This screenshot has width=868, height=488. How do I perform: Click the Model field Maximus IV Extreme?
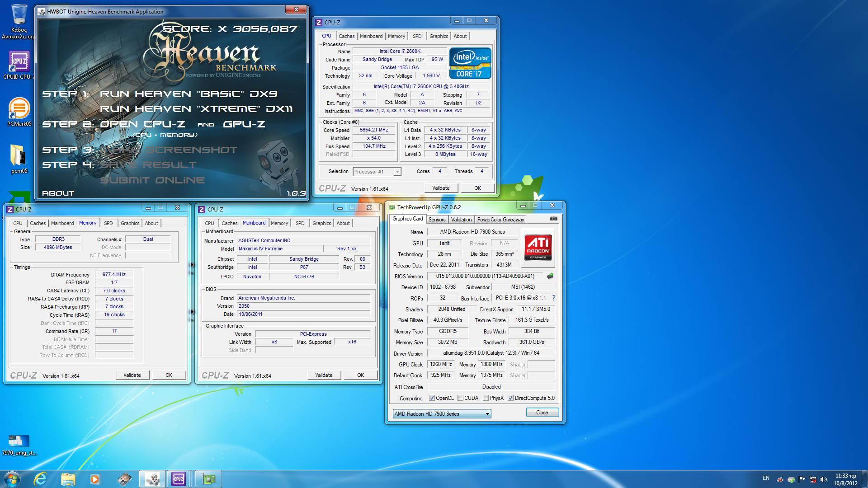coord(279,249)
